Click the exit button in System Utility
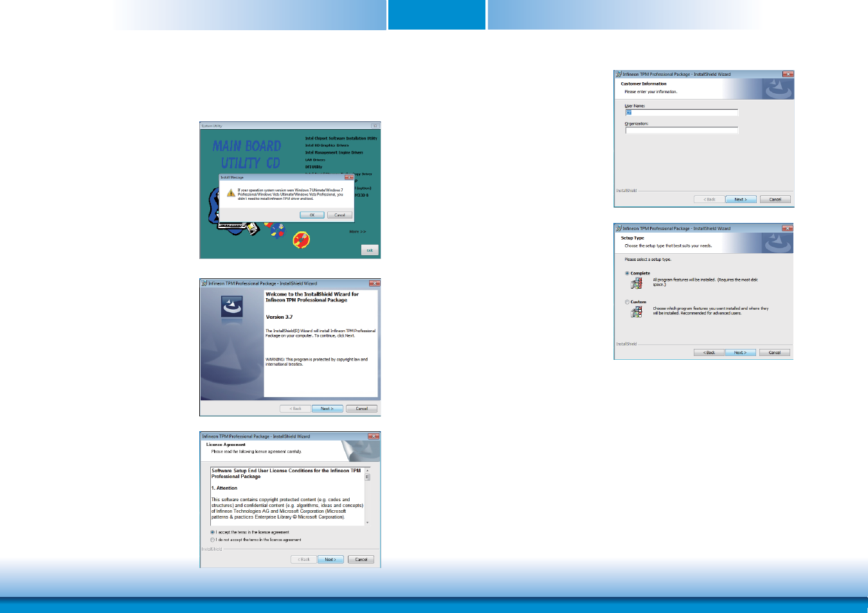 tap(370, 250)
